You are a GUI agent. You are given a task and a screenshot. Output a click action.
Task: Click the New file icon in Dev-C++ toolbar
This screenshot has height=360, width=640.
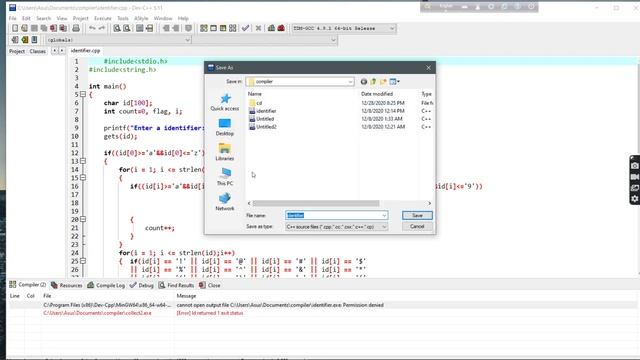click(x=15, y=28)
